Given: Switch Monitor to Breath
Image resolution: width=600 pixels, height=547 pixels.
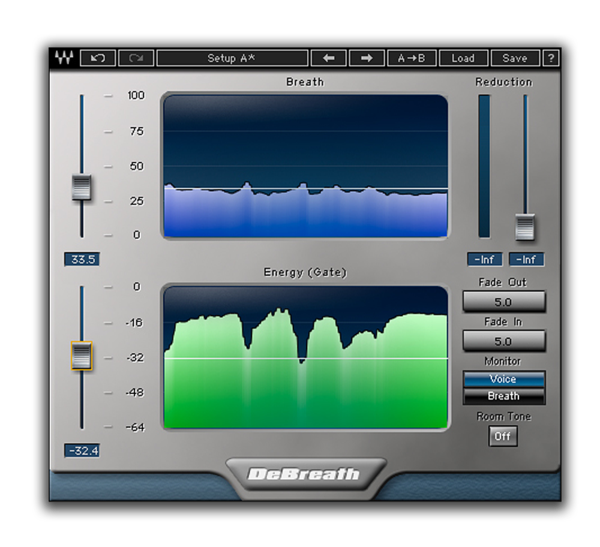Looking at the screenshot, I should pyautogui.click(x=504, y=396).
